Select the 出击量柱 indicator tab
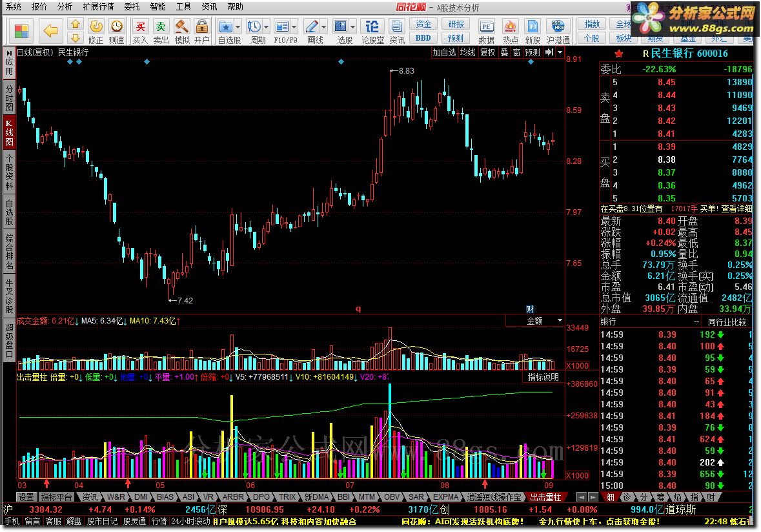The height and width of the screenshot is (532, 761). click(x=546, y=497)
